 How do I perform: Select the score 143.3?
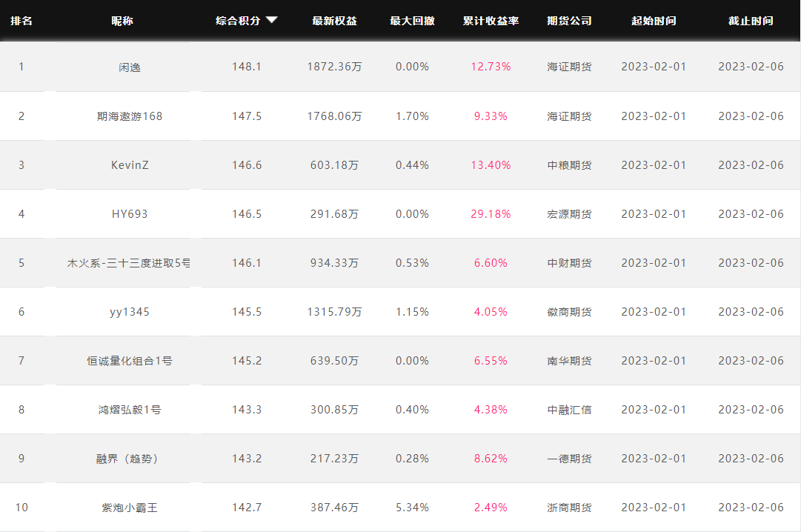[x=247, y=410]
